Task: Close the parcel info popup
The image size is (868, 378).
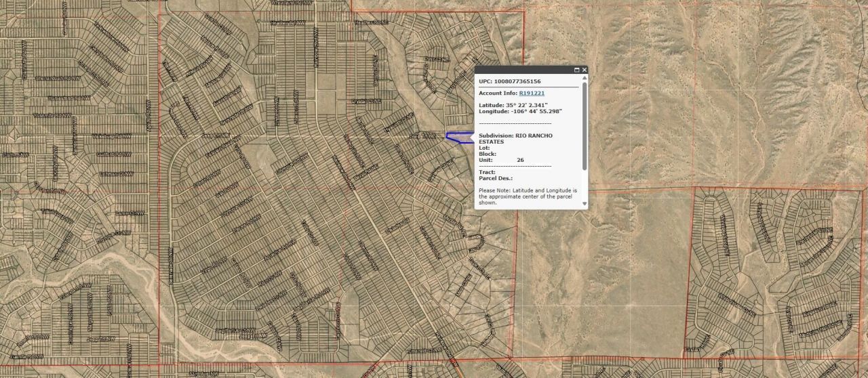Action: coord(585,70)
